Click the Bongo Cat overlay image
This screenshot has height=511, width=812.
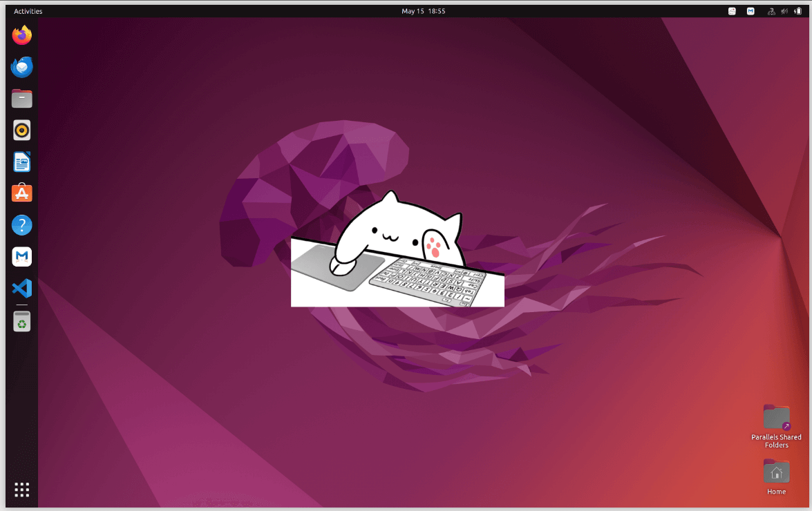(x=397, y=249)
